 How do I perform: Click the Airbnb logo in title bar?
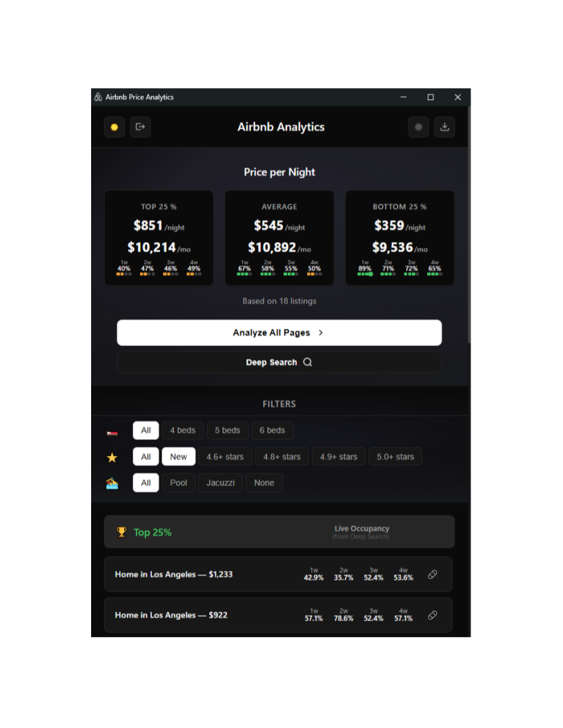point(98,97)
